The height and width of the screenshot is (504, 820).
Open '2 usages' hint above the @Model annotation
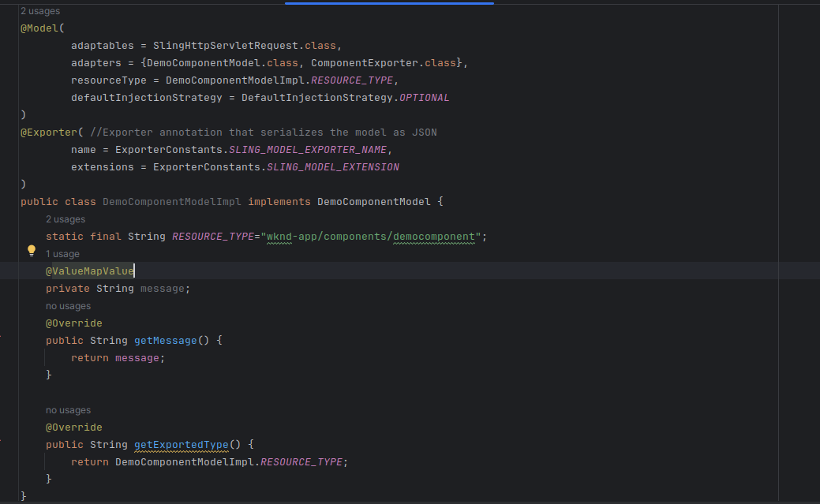tap(39, 11)
